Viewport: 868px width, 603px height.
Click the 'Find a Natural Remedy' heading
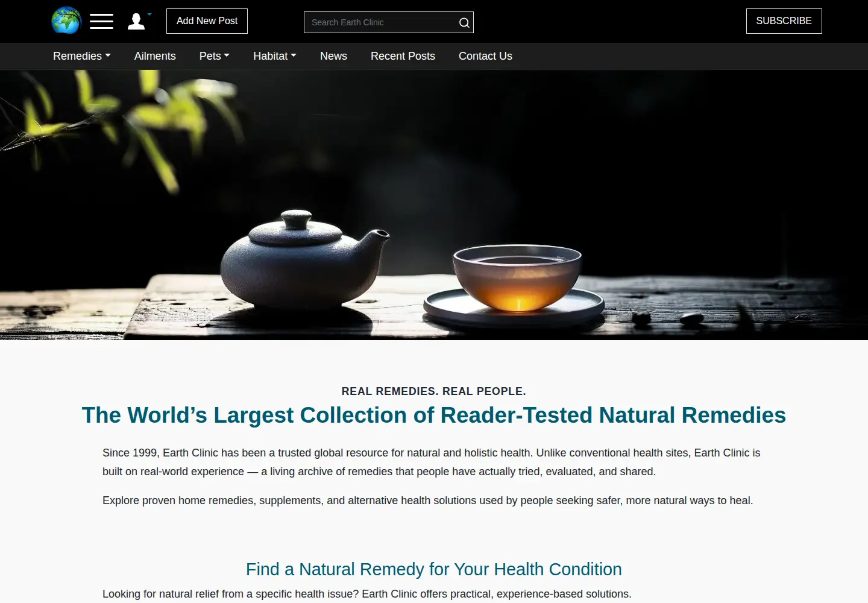coord(434,569)
